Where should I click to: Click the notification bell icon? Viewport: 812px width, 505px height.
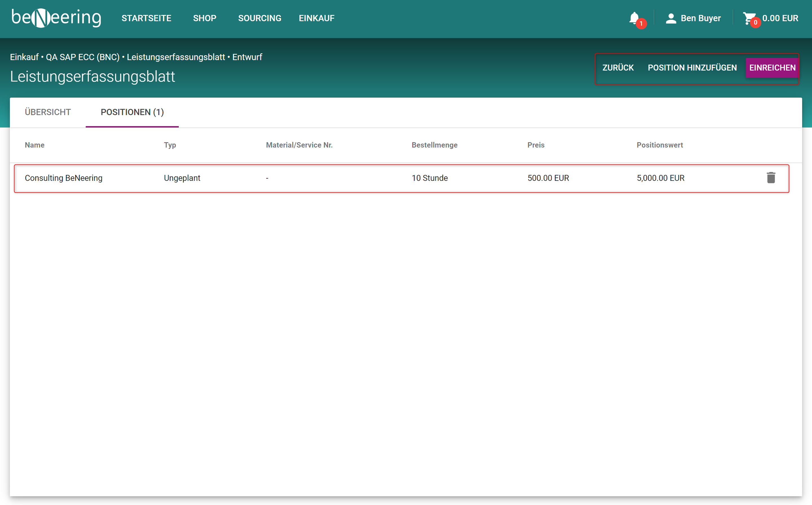point(634,18)
